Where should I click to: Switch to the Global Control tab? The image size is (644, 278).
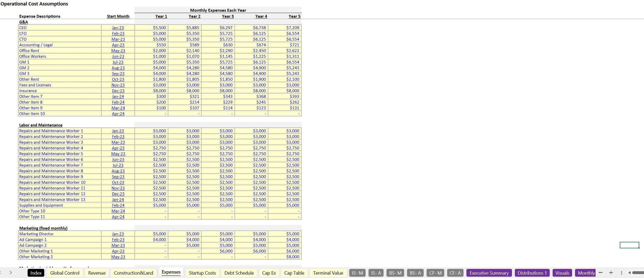tap(65, 273)
